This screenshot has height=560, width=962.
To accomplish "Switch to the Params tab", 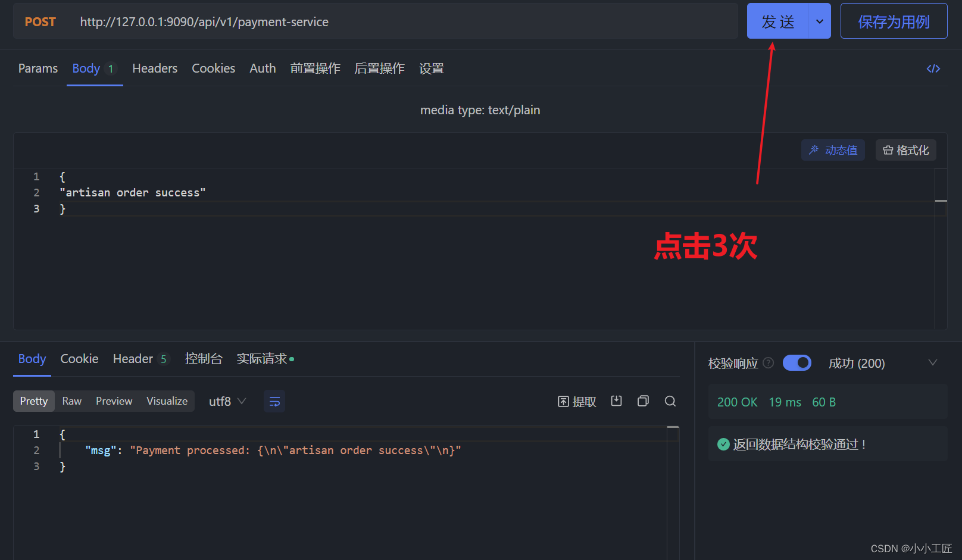I will pos(38,68).
